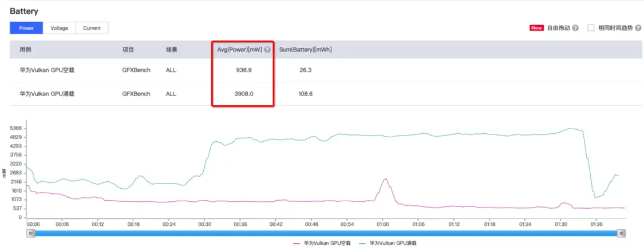
Task: Select table row 华为Vulkan GPU满载
Action: (x=326, y=94)
